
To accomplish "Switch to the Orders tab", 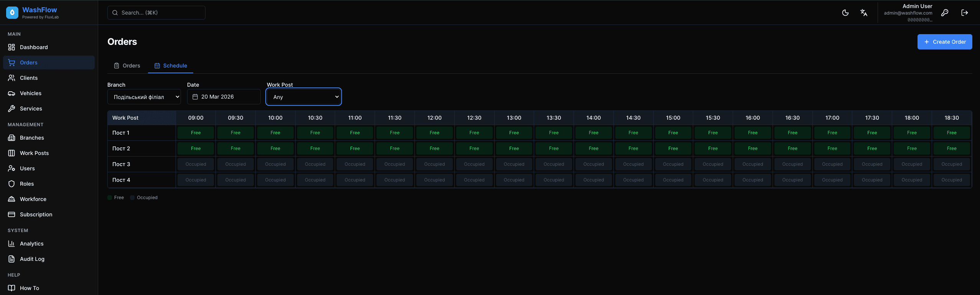I will [127, 66].
